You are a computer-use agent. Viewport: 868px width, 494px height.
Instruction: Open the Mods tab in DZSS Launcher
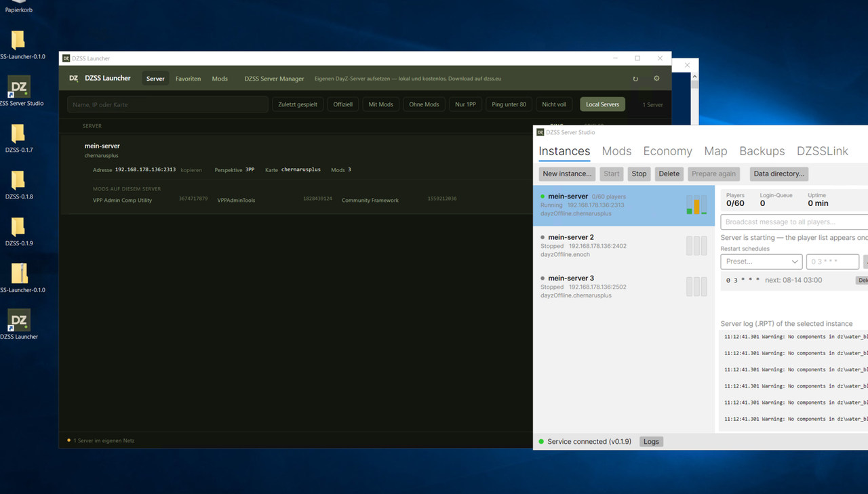(x=220, y=79)
